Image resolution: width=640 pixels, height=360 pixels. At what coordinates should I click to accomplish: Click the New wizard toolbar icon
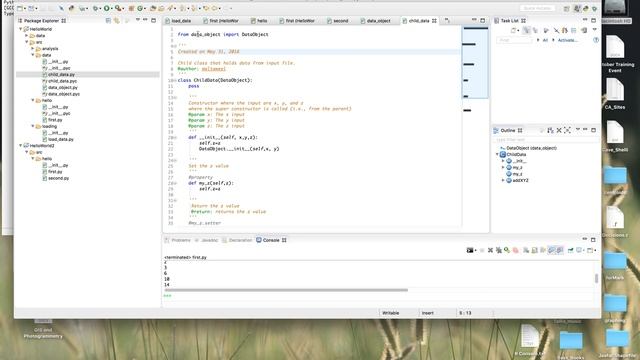click(20, 8)
